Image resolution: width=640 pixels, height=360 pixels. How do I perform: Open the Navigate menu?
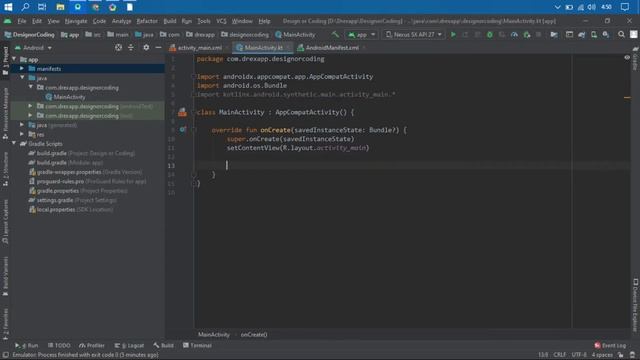[x=76, y=21]
